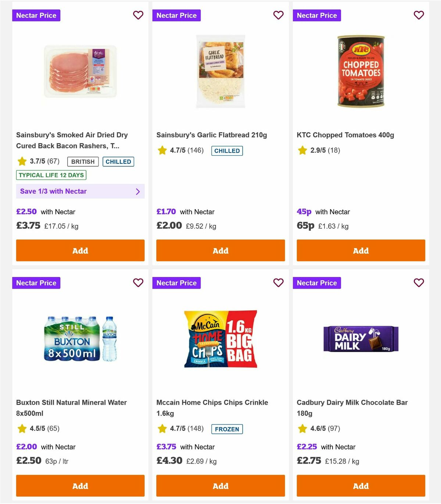The width and height of the screenshot is (441, 504).
Task: Favourite the Sainsbury's Smoked Bacon Rashers
Action: 138,15
